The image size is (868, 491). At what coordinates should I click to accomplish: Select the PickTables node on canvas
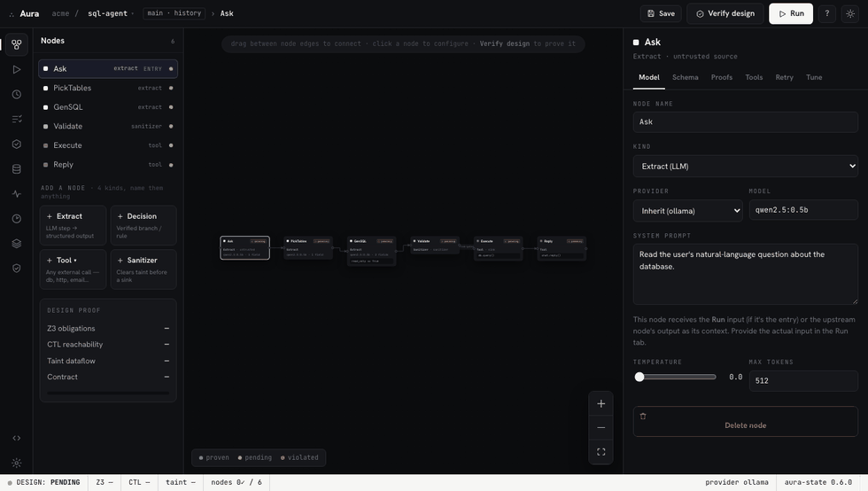308,248
